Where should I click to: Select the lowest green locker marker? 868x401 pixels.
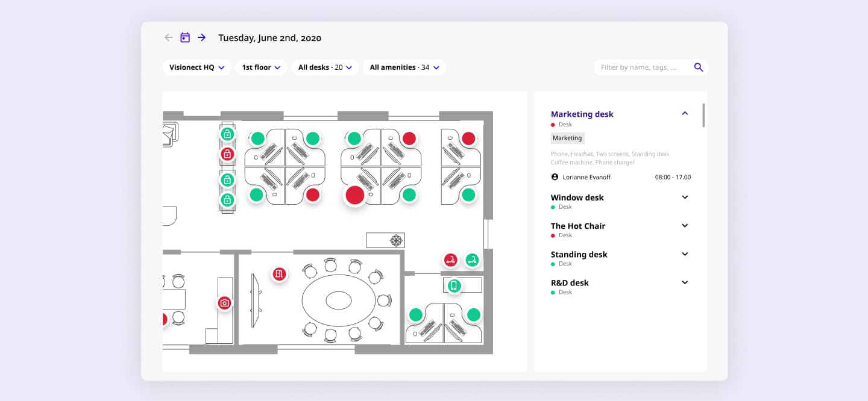click(x=227, y=200)
